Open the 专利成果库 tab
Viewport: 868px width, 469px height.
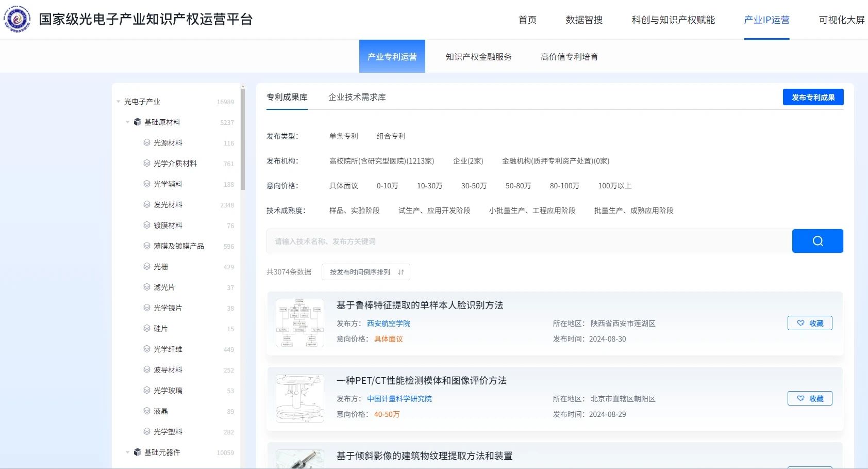pyautogui.click(x=287, y=97)
